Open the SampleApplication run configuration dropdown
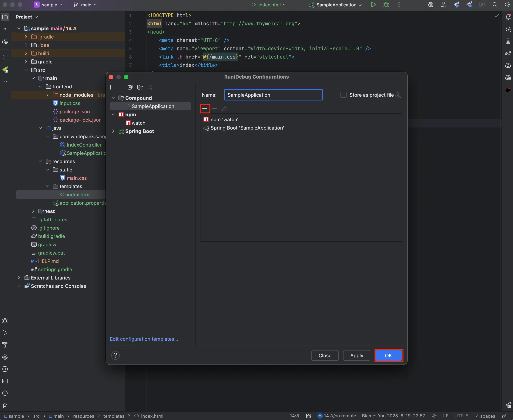The width and height of the screenshot is (513, 420). pyautogui.click(x=336, y=5)
